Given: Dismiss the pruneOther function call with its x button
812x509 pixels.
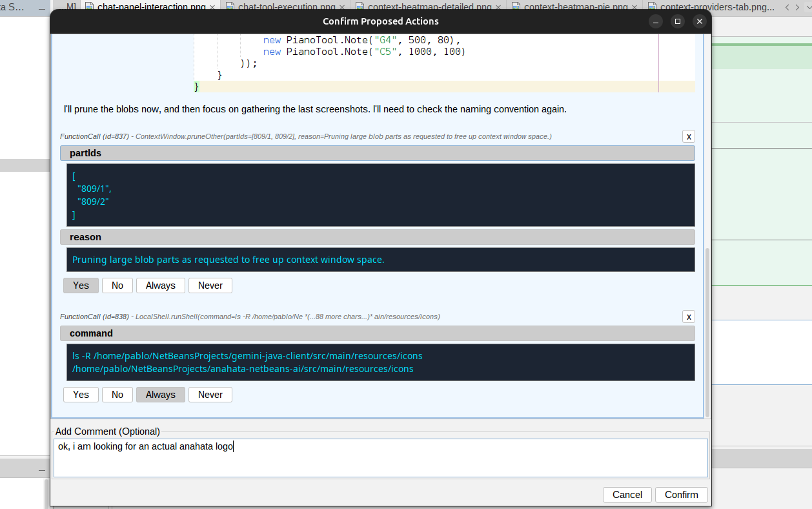Looking at the screenshot, I should tap(689, 136).
